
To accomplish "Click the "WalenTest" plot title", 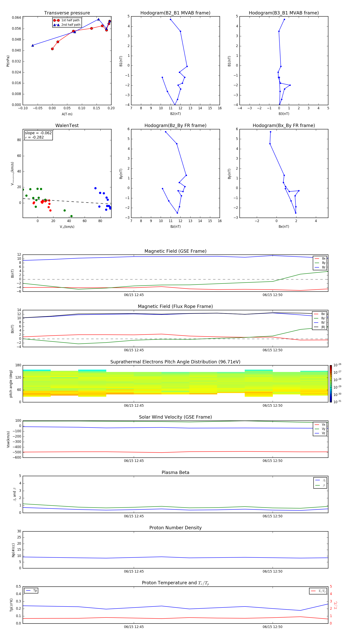I will click(67, 125).
